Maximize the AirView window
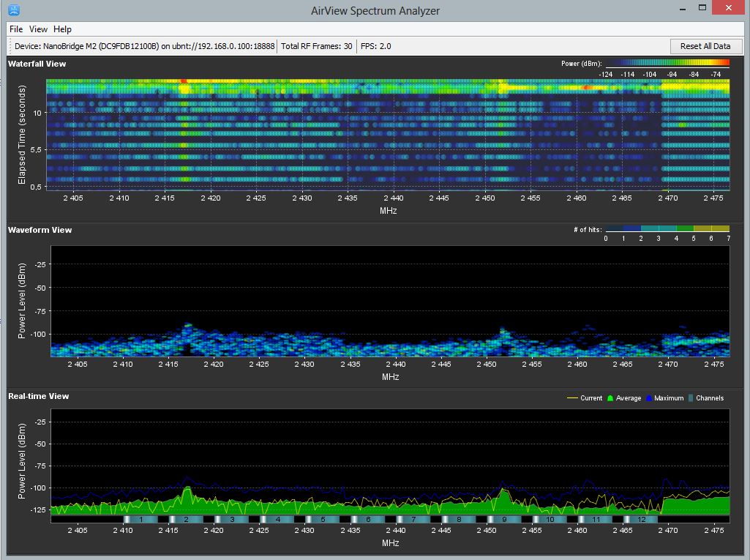 [702, 8]
